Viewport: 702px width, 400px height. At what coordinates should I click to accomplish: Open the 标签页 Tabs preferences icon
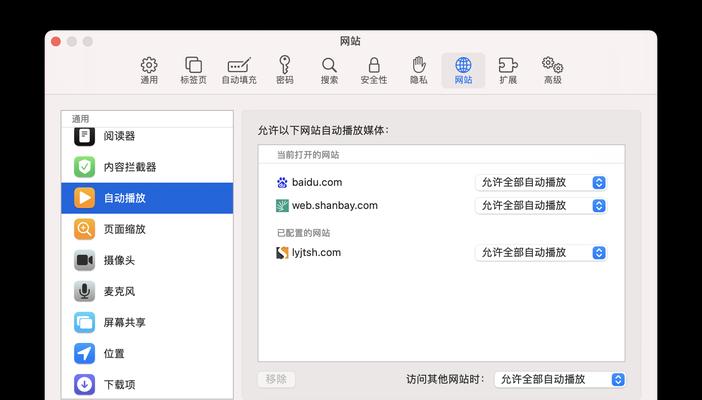193,70
